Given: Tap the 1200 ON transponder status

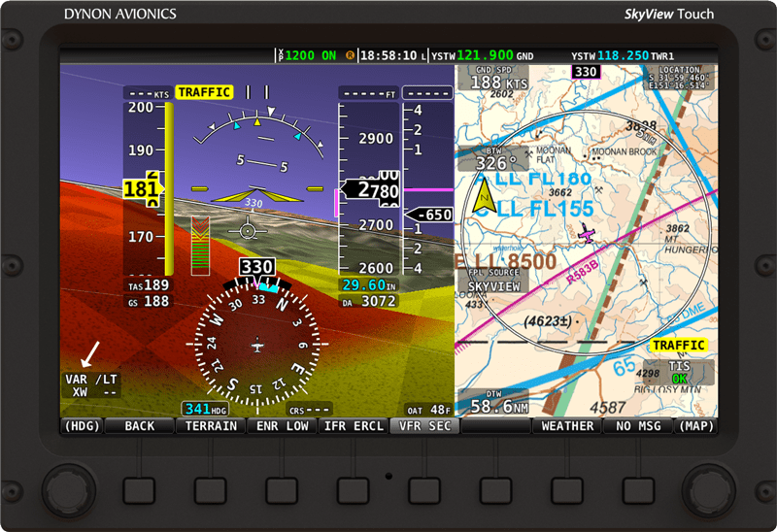Looking at the screenshot, I should coord(311,55).
